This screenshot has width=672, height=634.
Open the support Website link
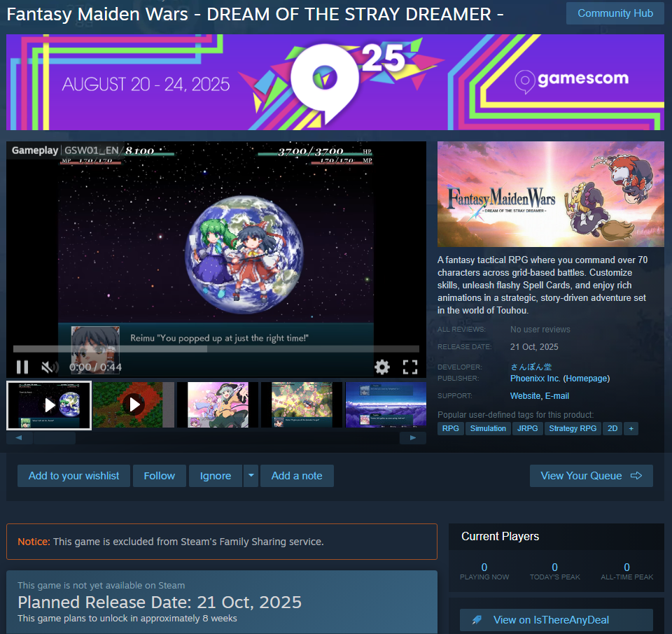coord(526,396)
